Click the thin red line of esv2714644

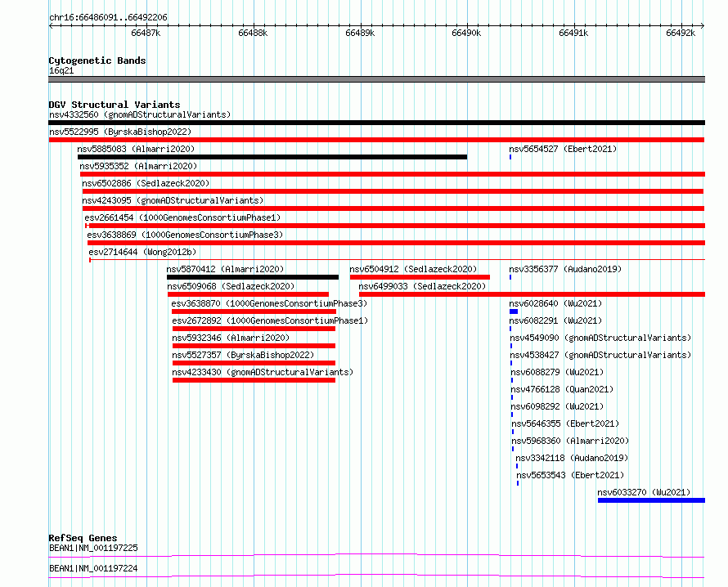tap(398, 259)
